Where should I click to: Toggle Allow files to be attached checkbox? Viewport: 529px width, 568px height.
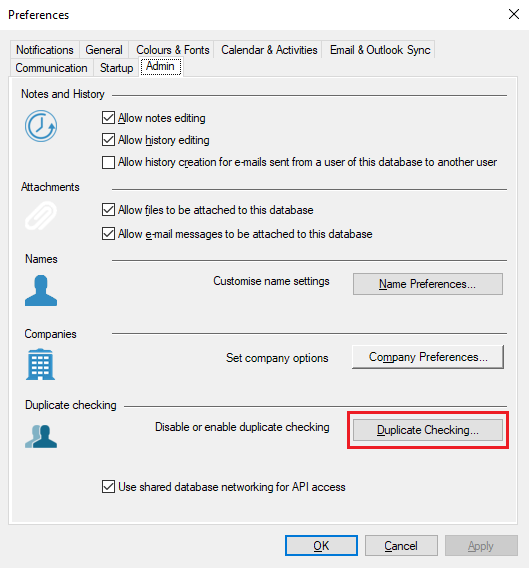108,210
